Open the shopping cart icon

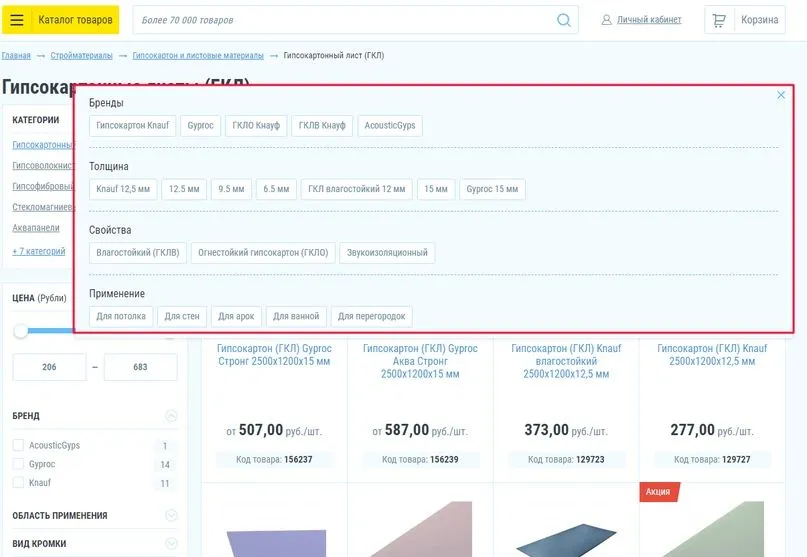pos(718,20)
